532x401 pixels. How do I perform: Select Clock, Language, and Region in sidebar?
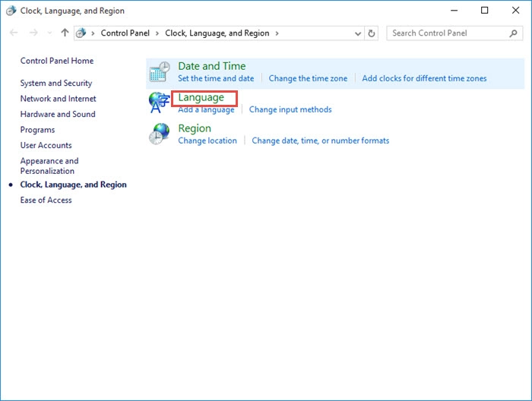point(73,185)
